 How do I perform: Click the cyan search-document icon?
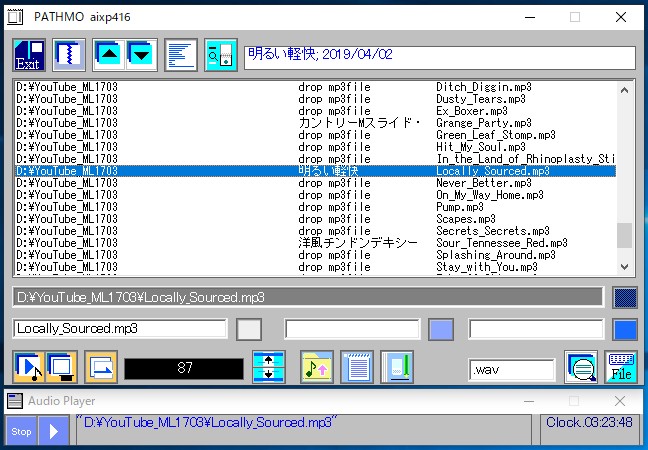(220, 55)
